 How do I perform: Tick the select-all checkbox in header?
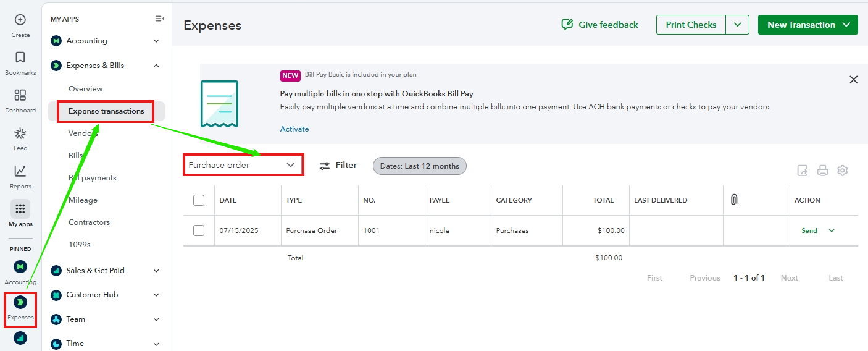point(199,200)
